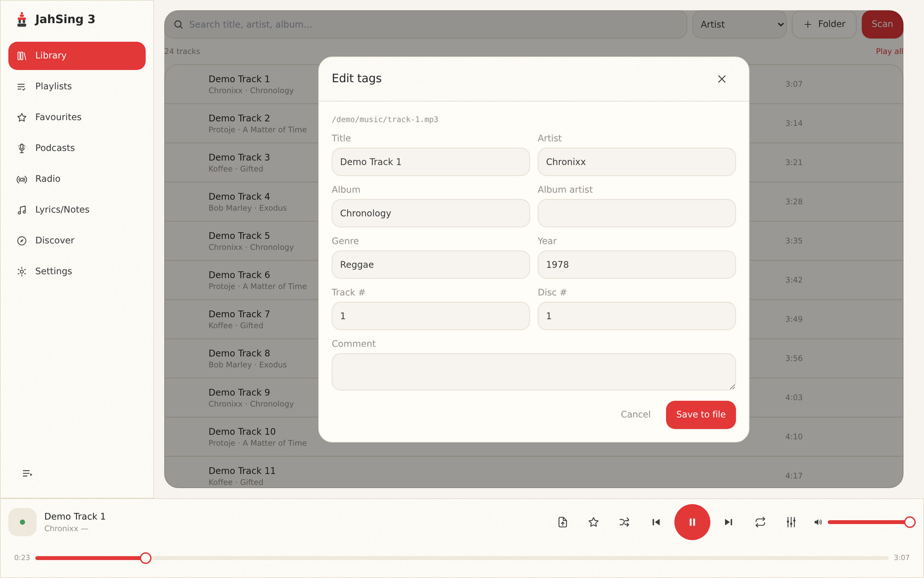This screenshot has width=924, height=578.
Task: Click the JahSing 3 logo icon
Action: [22, 19]
